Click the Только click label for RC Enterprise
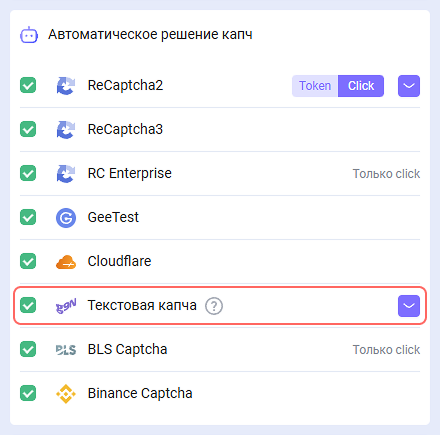Screen dimensions: 440x435 coord(386,174)
